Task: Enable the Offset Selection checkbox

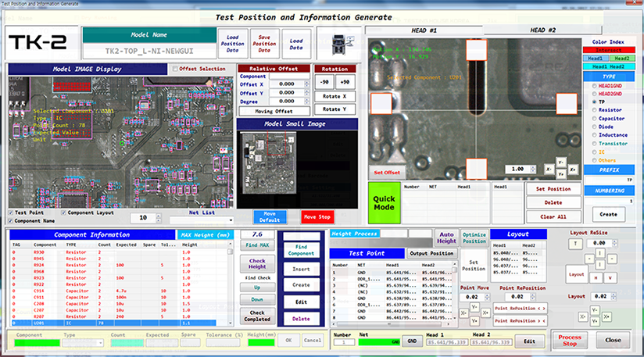Action: pyautogui.click(x=175, y=70)
